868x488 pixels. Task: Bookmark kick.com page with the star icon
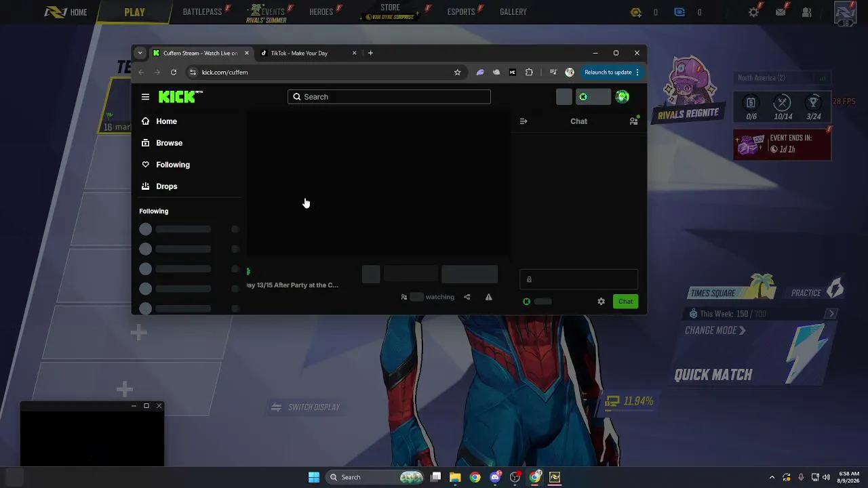coord(457,73)
